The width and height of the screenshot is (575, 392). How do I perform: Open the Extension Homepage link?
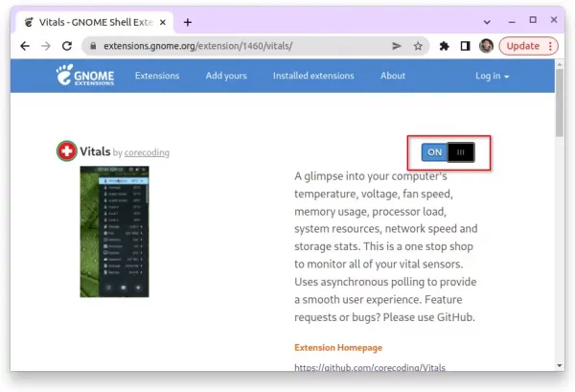[x=338, y=347]
